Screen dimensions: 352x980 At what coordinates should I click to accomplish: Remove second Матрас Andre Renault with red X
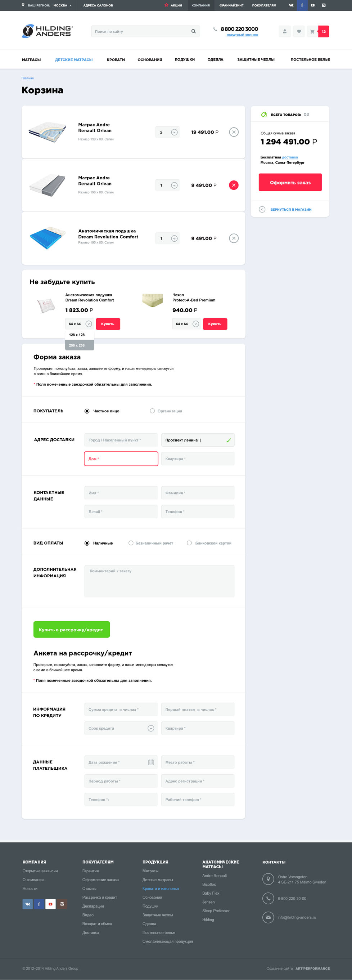234,185
